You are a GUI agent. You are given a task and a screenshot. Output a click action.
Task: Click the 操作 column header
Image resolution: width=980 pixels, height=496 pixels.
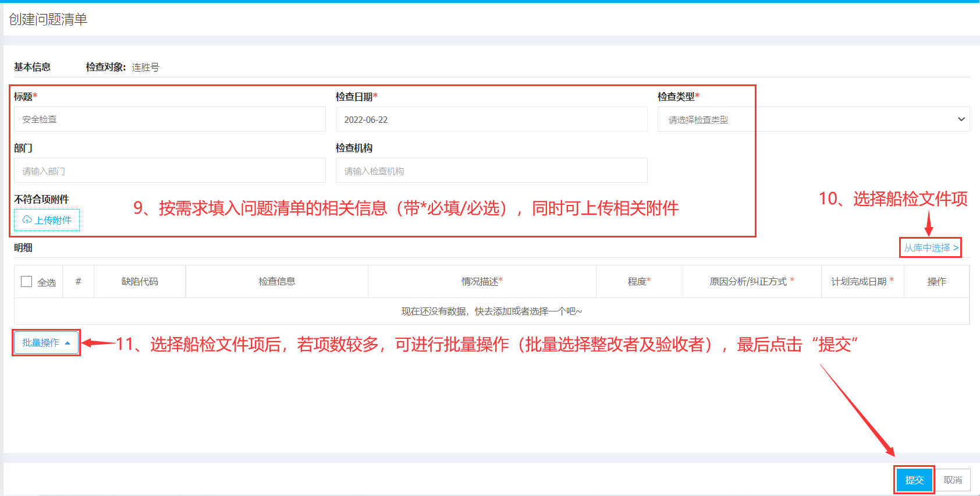point(936,282)
